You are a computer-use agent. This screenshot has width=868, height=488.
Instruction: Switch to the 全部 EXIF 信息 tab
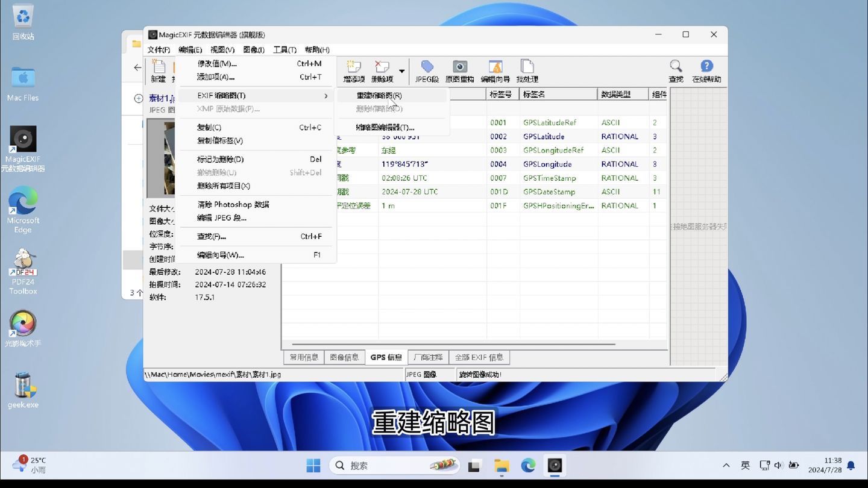coord(479,357)
